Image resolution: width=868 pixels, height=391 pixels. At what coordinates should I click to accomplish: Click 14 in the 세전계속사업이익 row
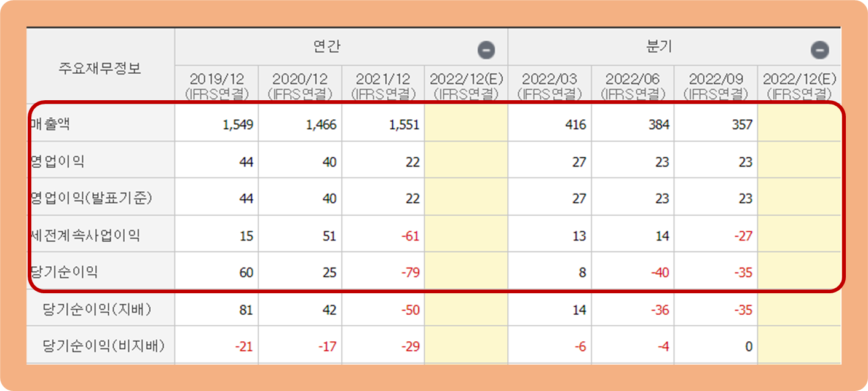coord(663,236)
